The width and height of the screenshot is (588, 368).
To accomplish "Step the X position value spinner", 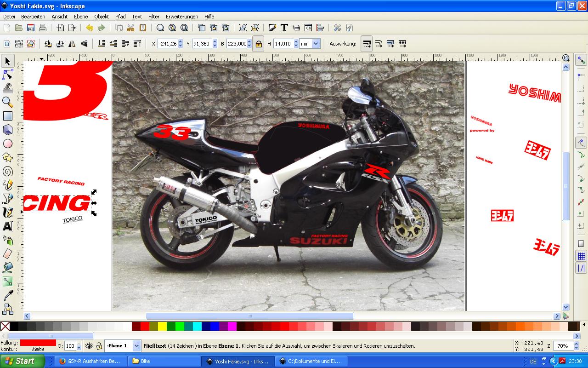I will click(180, 44).
